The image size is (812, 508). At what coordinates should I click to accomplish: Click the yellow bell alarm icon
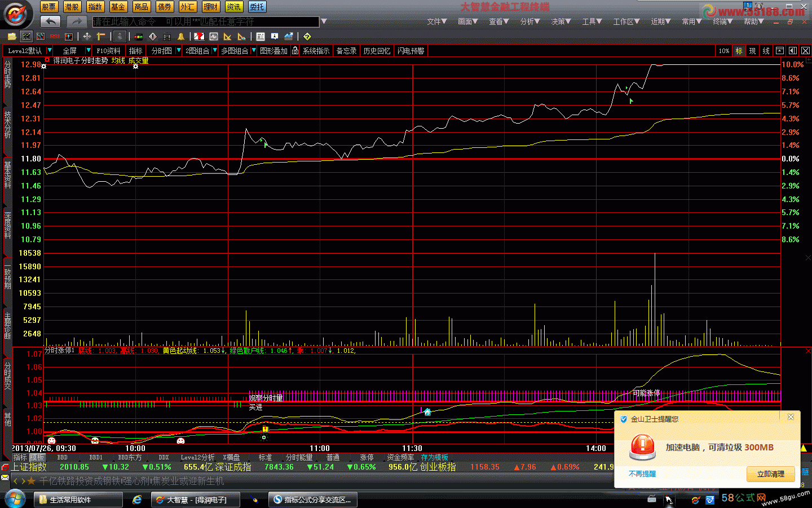(x=181, y=37)
